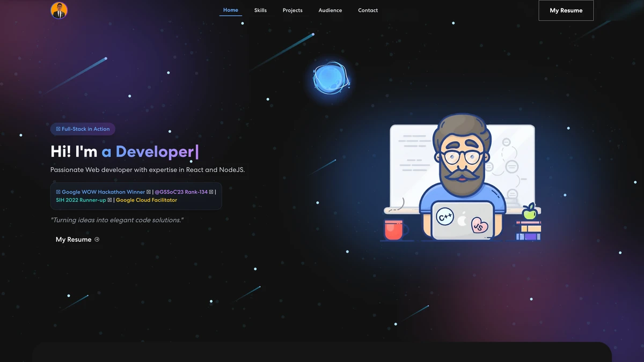
Task: Click the arrow icon beside My Resume
Action: (97, 239)
